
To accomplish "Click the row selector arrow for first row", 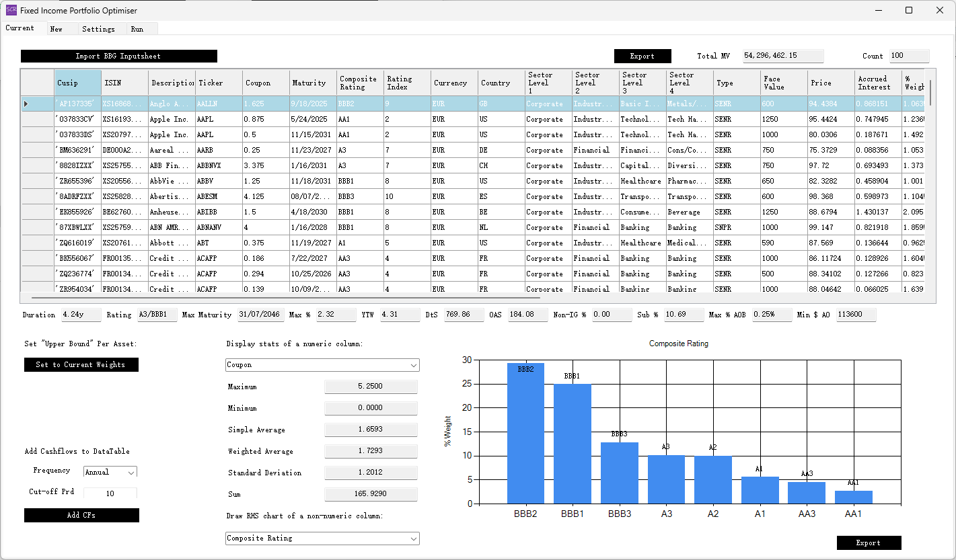I will click(x=27, y=104).
